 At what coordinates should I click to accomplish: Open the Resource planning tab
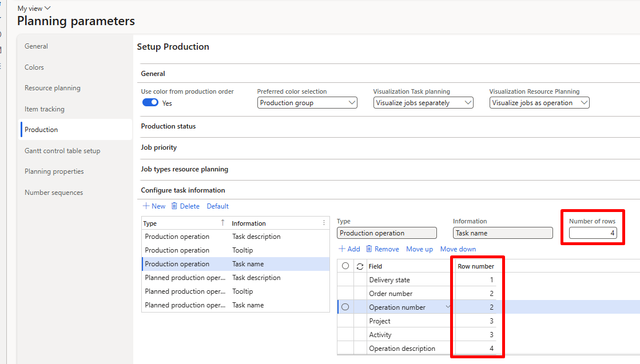76,88
